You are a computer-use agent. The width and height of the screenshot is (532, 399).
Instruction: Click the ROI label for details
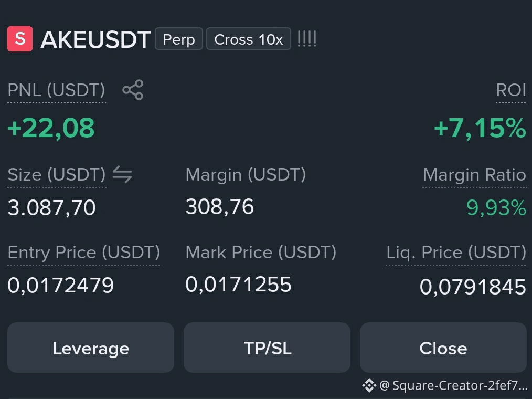point(511,90)
